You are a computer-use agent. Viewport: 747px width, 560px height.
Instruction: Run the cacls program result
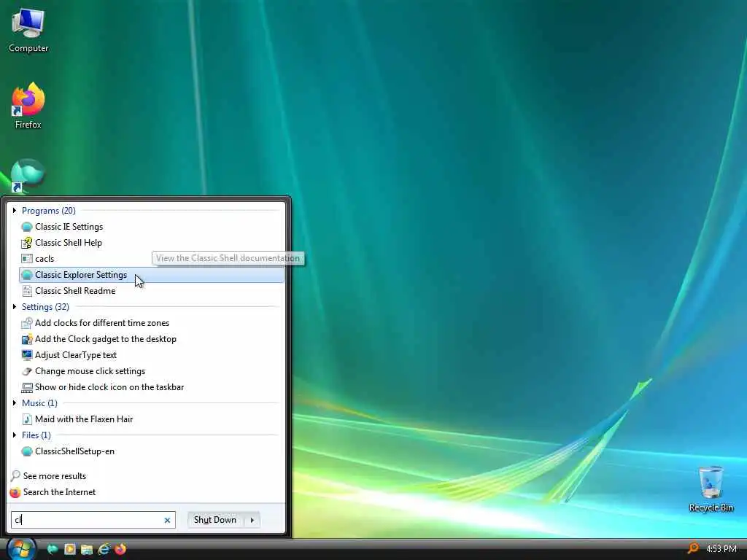152,259
